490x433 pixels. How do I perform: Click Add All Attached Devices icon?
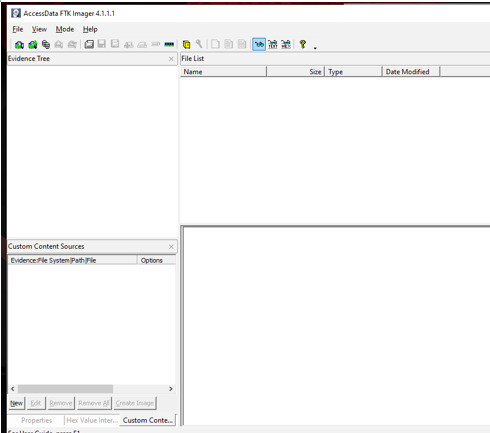33,44
